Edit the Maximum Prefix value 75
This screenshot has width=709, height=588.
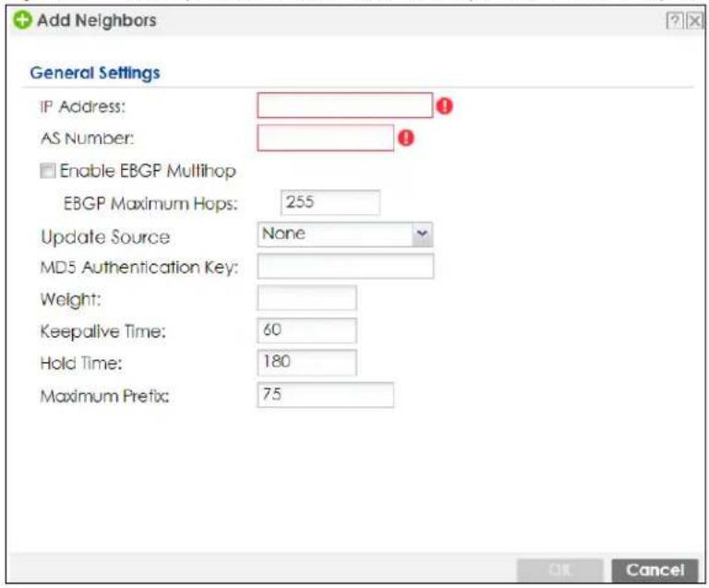326,395
